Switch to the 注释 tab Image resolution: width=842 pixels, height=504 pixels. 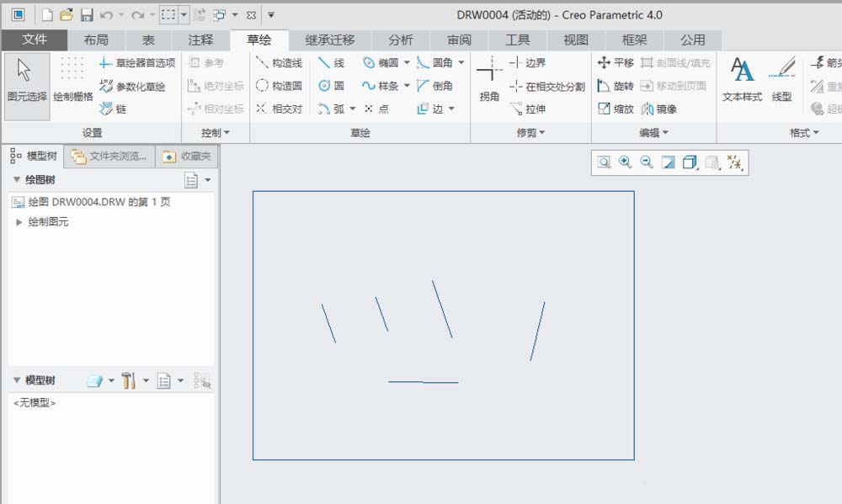tap(201, 40)
